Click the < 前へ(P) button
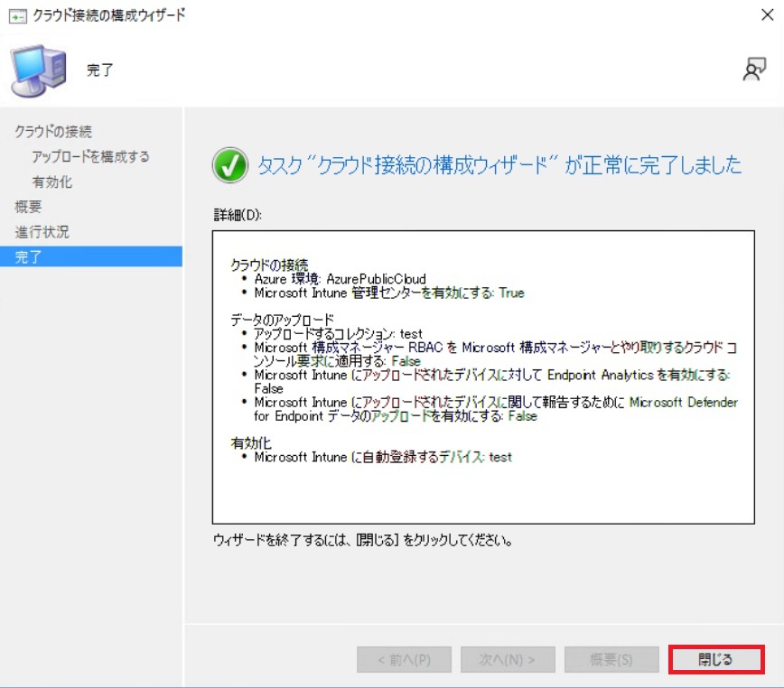 coord(404,660)
